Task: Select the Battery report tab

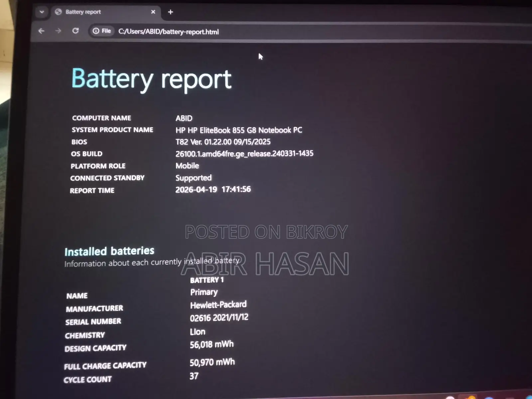Action: [106, 12]
